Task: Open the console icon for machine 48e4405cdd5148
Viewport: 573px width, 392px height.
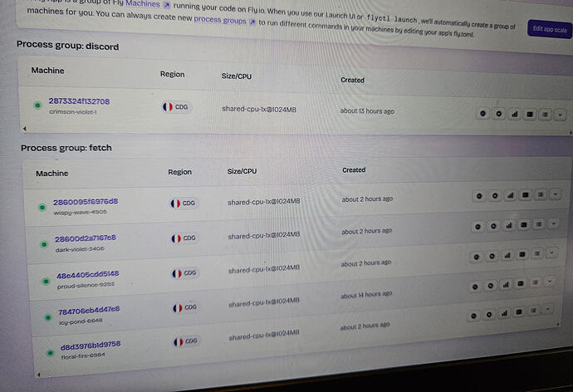Action: [522, 254]
